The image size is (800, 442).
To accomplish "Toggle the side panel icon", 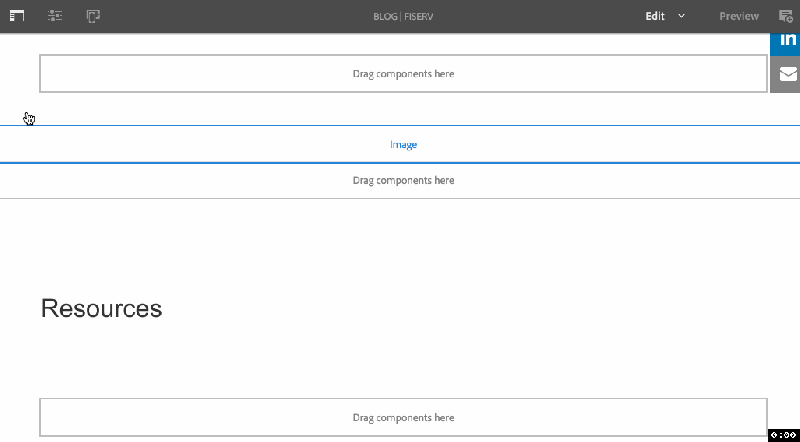I will click(x=17, y=16).
